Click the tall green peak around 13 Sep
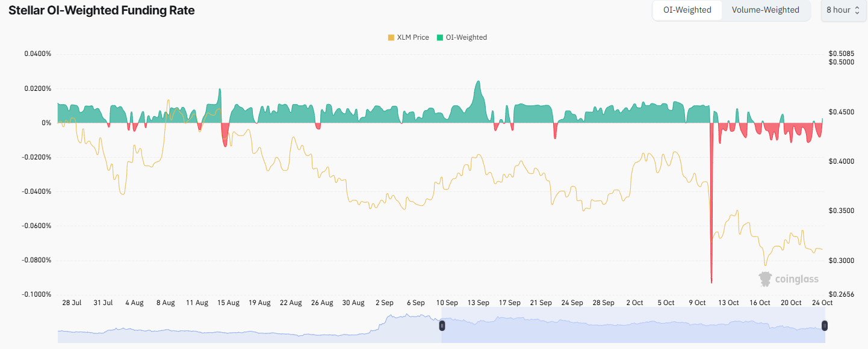868x349 pixels. (x=478, y=87)
